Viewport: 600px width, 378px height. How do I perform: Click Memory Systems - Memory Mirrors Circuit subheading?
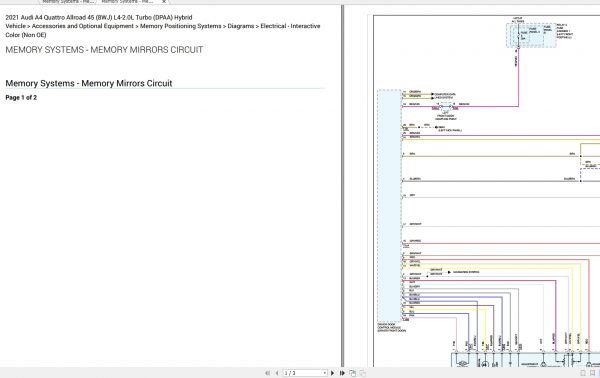pos(89,83)
